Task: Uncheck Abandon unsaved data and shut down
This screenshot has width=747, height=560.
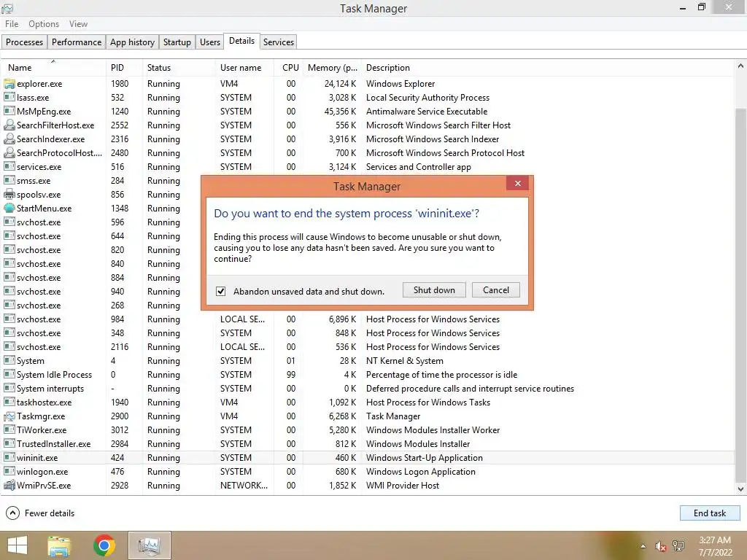Action: coord(220,291)
